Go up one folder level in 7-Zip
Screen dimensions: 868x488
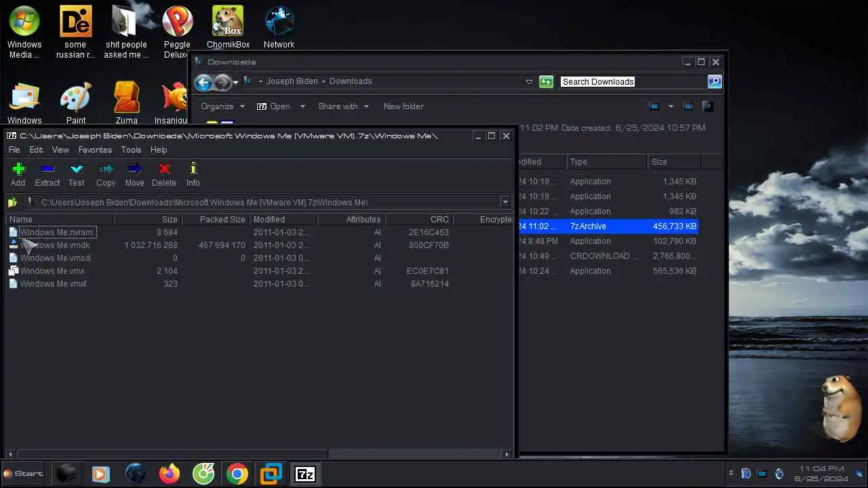(12, 202)
